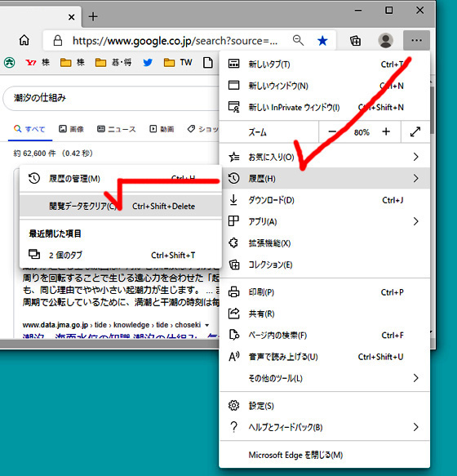Click the three-dot Settings and more button

tap(416, 40)
